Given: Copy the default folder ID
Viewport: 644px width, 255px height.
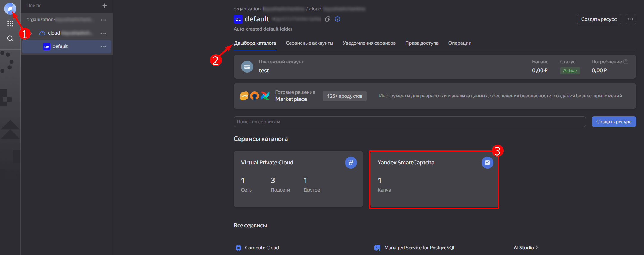Looking at the screenshot, I should point(328,19).
